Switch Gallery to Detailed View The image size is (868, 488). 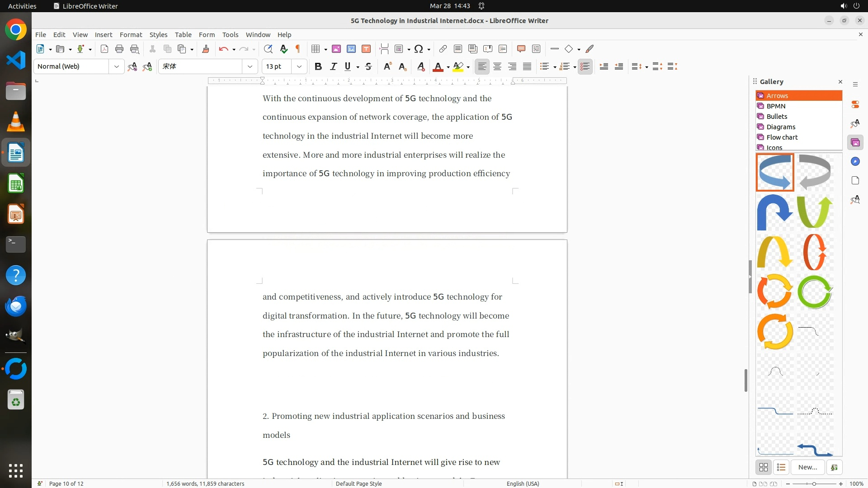pyautogui.click(x=781, y=467)
